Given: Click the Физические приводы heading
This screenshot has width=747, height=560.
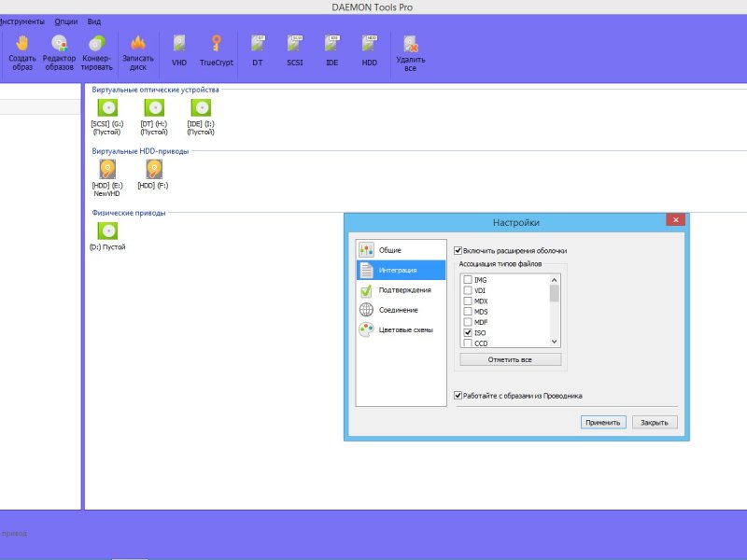Looking at the screenshot, I should (129, 213).
